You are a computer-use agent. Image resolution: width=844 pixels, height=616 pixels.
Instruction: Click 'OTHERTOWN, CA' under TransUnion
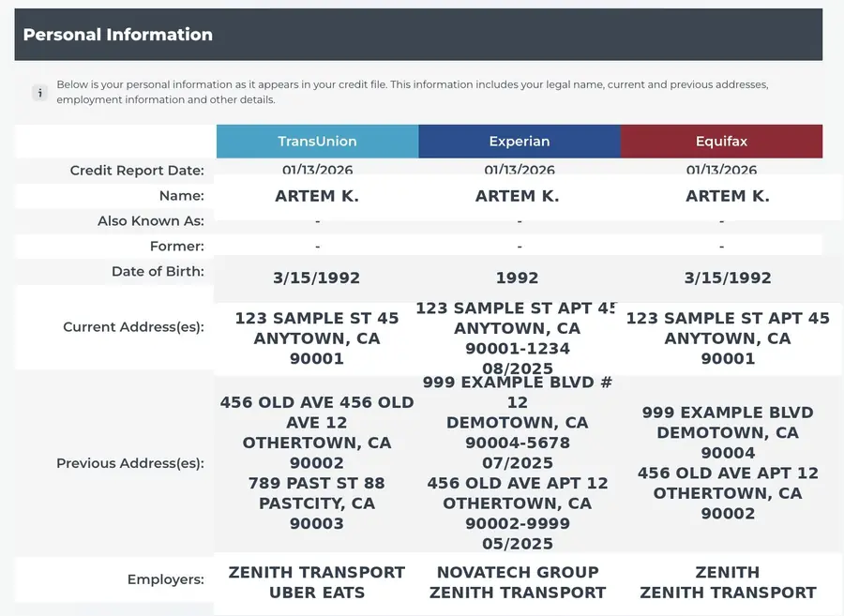317,443
